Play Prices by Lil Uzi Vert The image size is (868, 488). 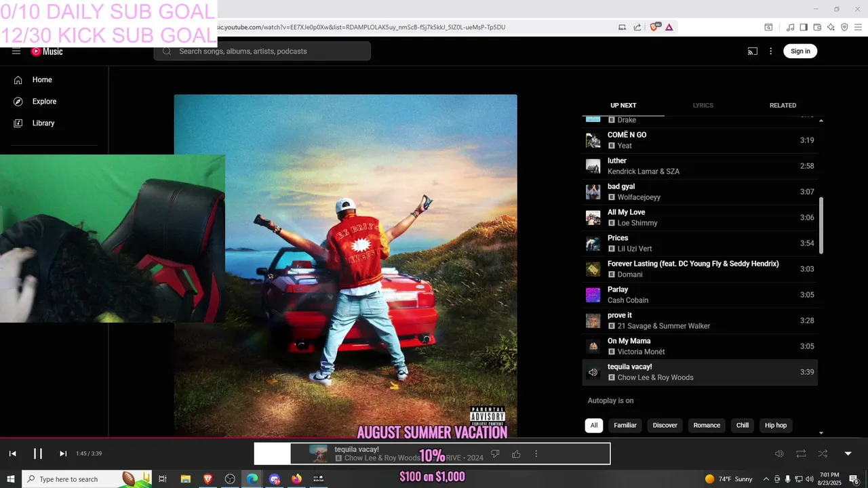pyautogui.click(x=700, y=243)
